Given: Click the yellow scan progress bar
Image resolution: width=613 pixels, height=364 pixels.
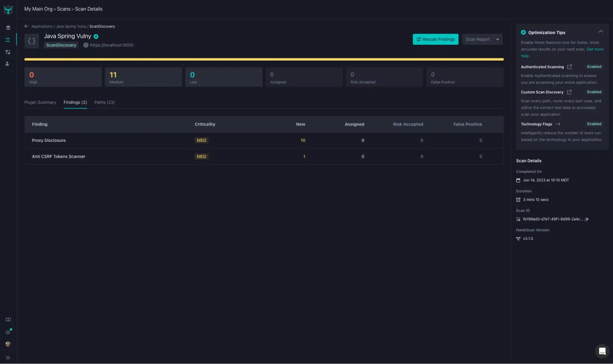Looking at the screenshot, I should point(264,59).
